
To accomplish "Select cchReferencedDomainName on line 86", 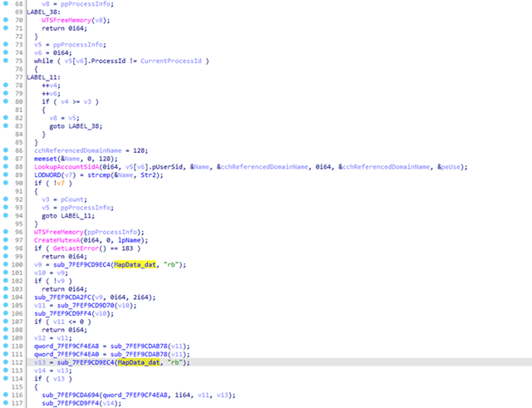I will [77, 150].
